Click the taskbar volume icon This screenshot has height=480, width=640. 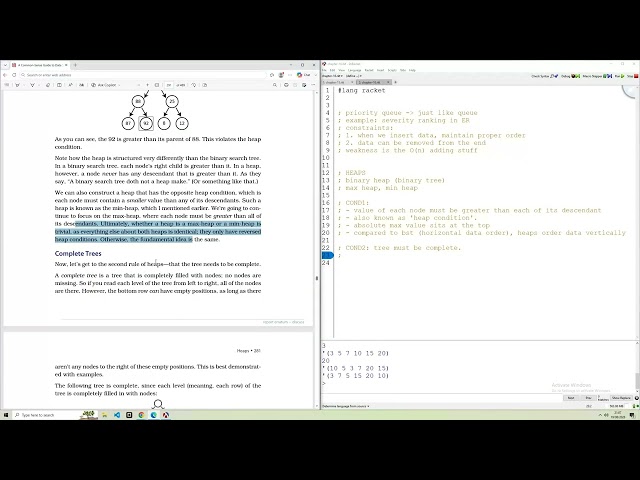606,415
